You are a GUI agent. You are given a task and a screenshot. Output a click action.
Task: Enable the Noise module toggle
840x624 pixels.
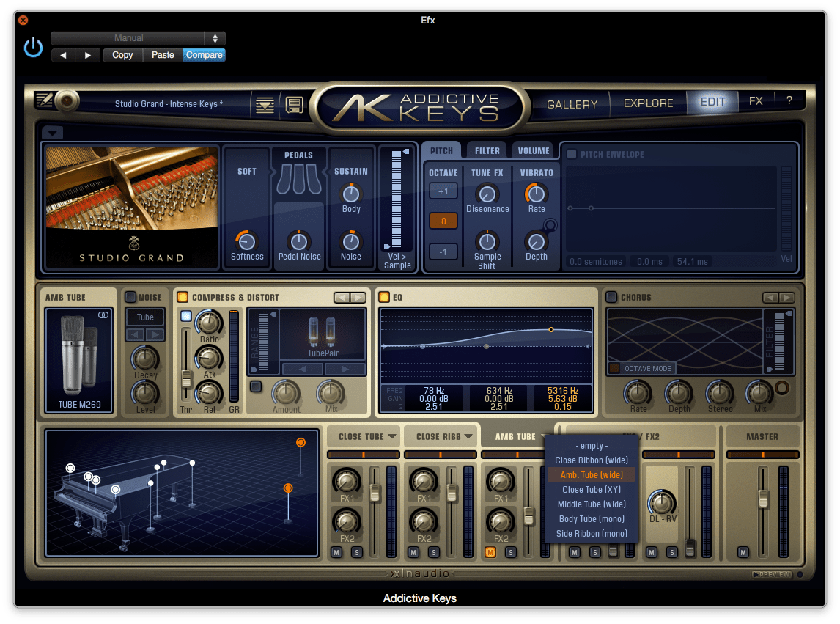130,297
